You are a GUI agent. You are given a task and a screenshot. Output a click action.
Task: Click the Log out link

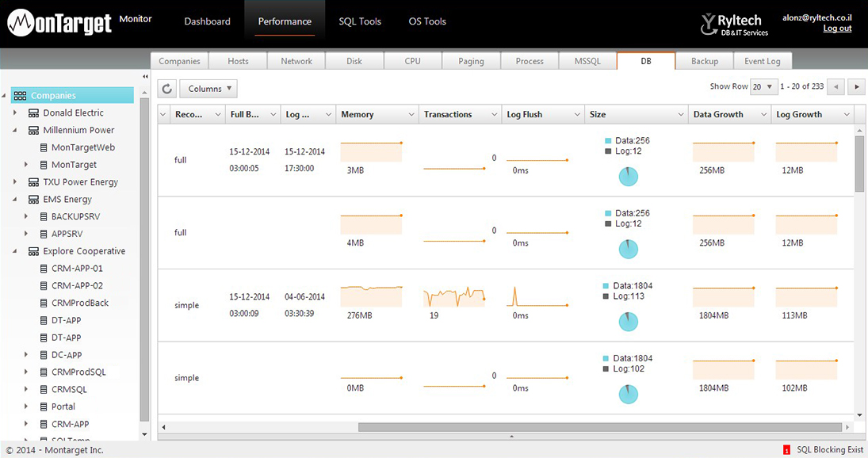pos(837,29)
